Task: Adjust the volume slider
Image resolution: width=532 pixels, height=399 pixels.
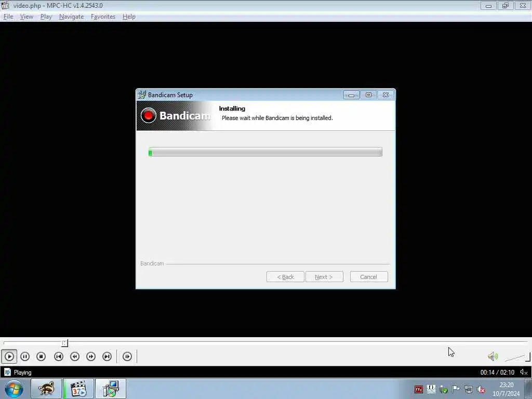Action: (x=517, y=357)
